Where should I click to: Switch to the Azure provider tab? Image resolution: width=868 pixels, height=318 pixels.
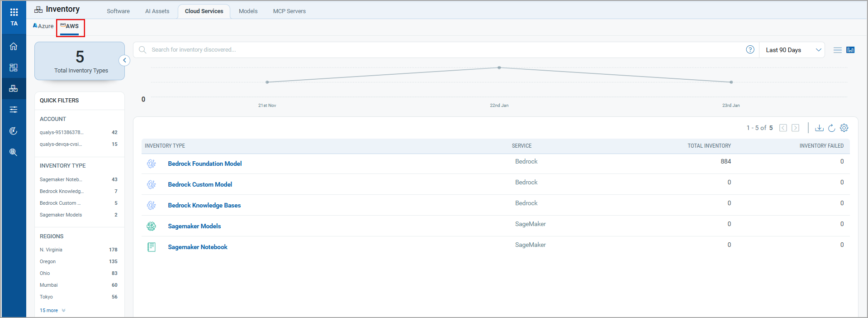(43, 26)
